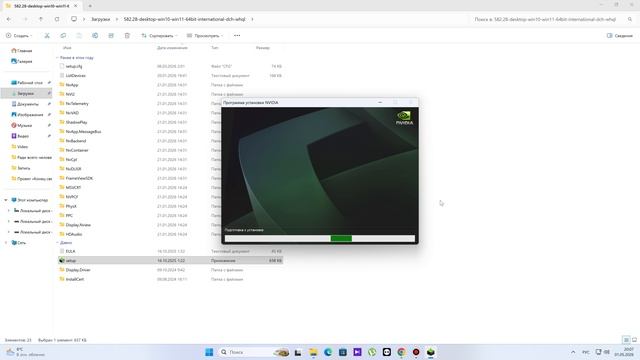Sort by Дата изменения column header
The image size is (640, 360).
point(172,48)
